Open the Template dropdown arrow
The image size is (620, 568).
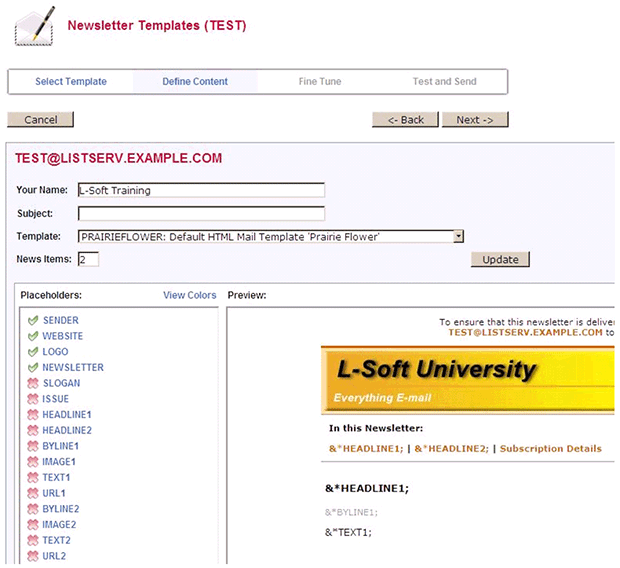click(x=458, y=237)
